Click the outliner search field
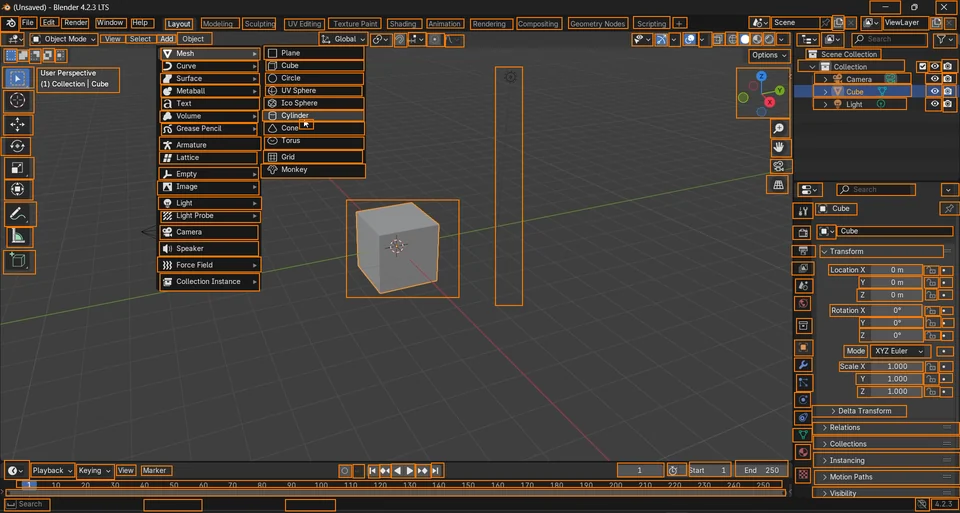The height and width of the screenshot is (513, 960). coord(890,39)
